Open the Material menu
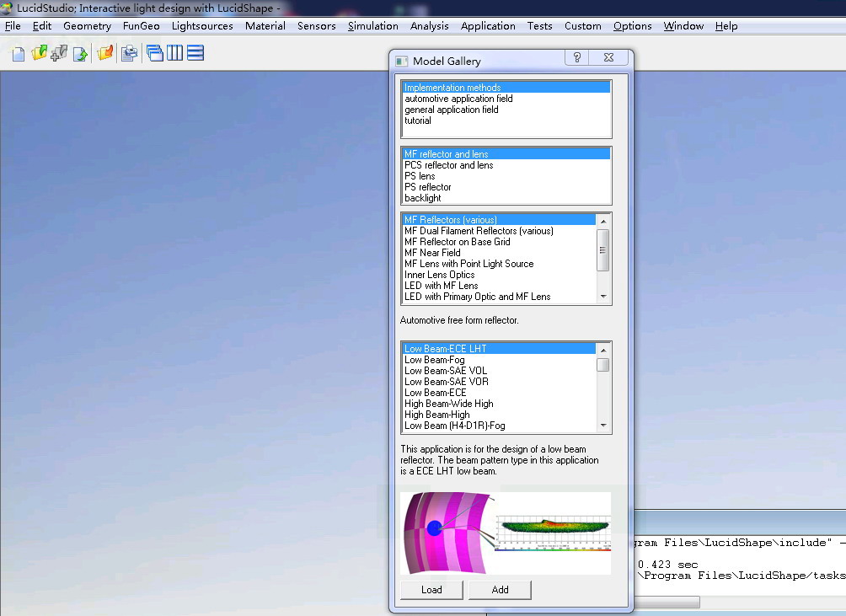This screenshot has width=846, height=616. [x=265, y=26]
